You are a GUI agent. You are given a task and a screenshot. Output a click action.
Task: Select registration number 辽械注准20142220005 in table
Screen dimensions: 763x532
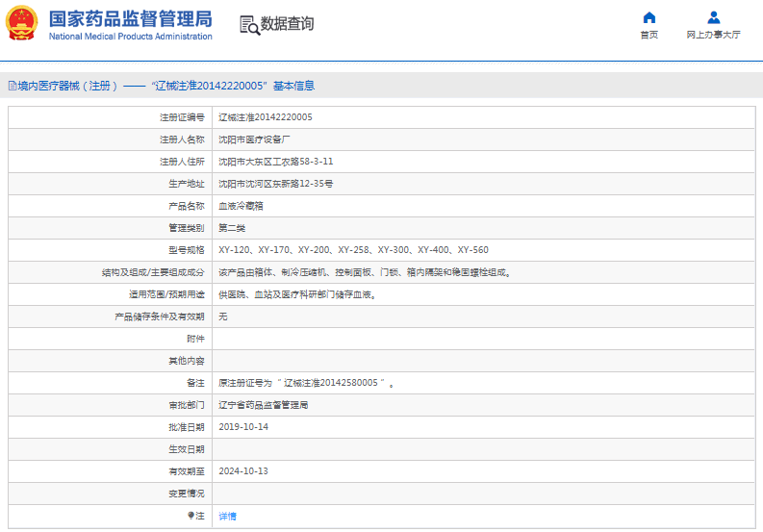(x=265, y=116)
